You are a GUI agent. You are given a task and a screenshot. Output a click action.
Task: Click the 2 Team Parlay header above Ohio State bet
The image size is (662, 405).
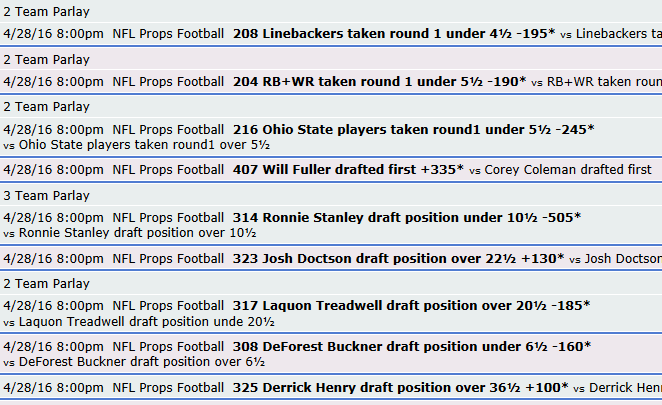[x=46, y=108]
